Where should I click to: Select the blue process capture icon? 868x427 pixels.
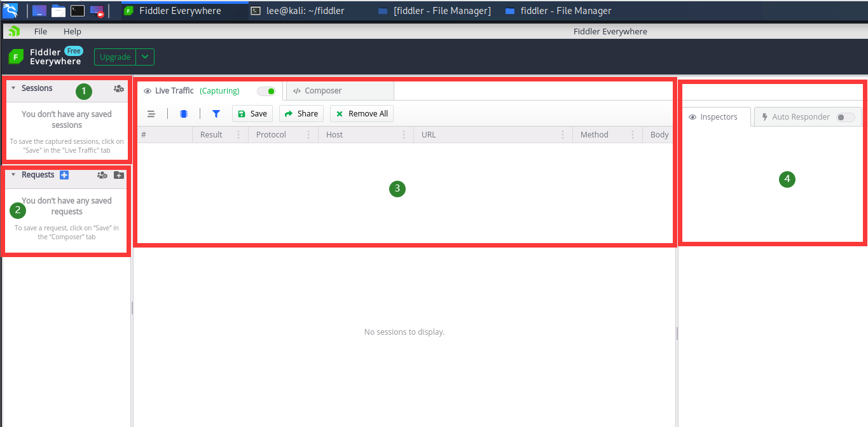[x=184, y=113]
